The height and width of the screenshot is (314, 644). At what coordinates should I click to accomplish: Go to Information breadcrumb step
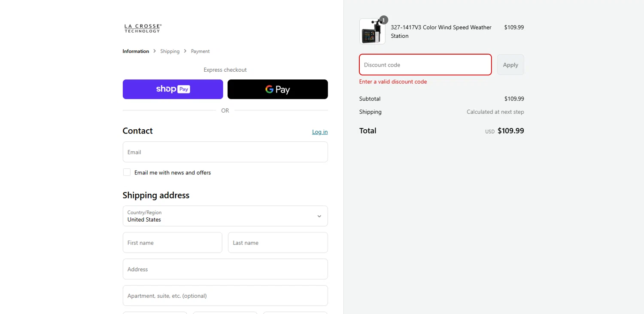(x=136, y=51)
